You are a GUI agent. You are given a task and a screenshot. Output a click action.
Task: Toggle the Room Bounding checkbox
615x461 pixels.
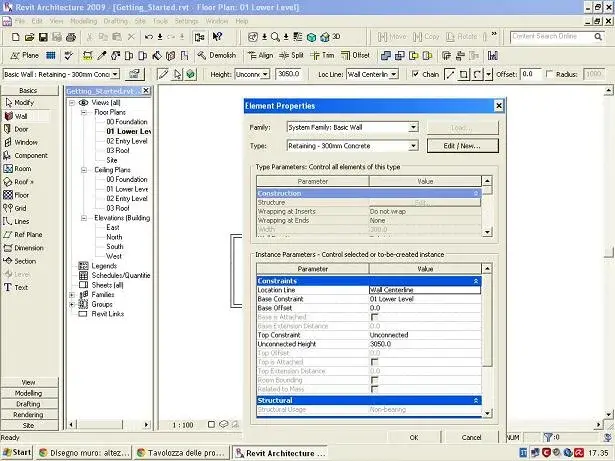(375, 380)
